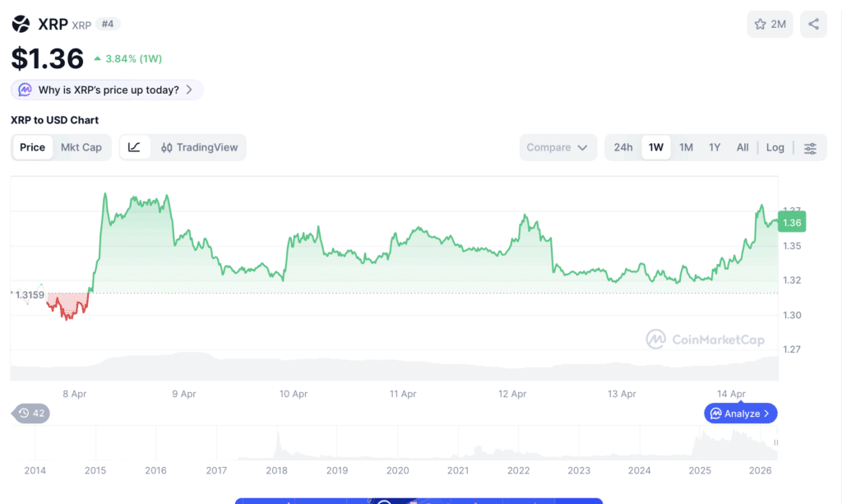Screen dimensions: 842x504
Task: Expand 'Why is XRP's price up today?' prompt
Action: tap(106, 89)
